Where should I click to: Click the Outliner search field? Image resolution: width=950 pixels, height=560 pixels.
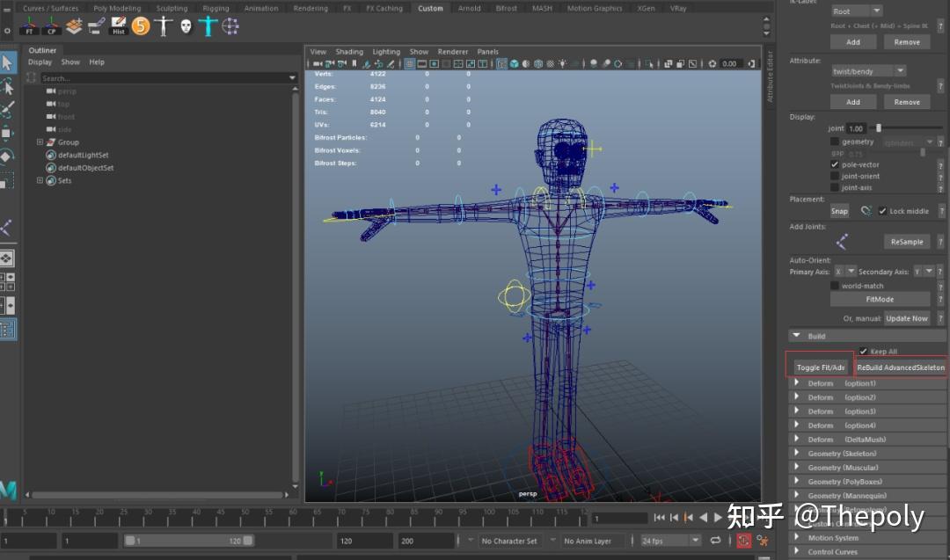tap(164, 78)
